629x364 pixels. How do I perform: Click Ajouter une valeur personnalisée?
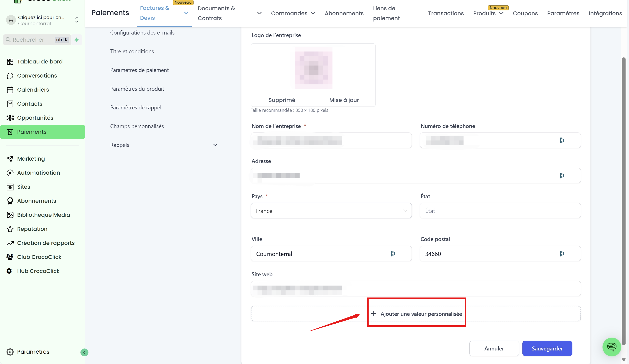pos(416,314)
